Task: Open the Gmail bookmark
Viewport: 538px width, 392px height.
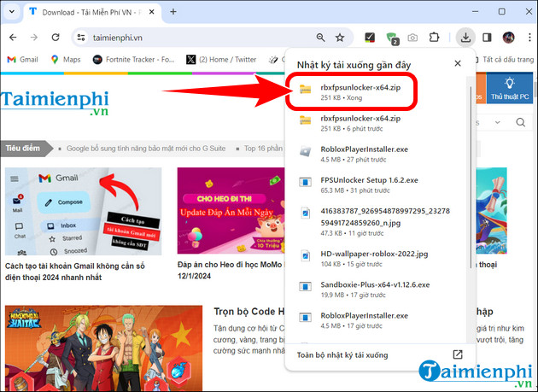Action: pos(22,60)
